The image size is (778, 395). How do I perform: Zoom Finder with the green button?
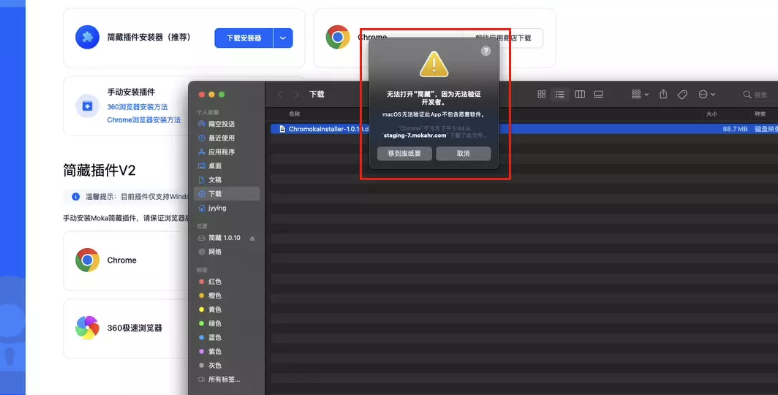222,94
